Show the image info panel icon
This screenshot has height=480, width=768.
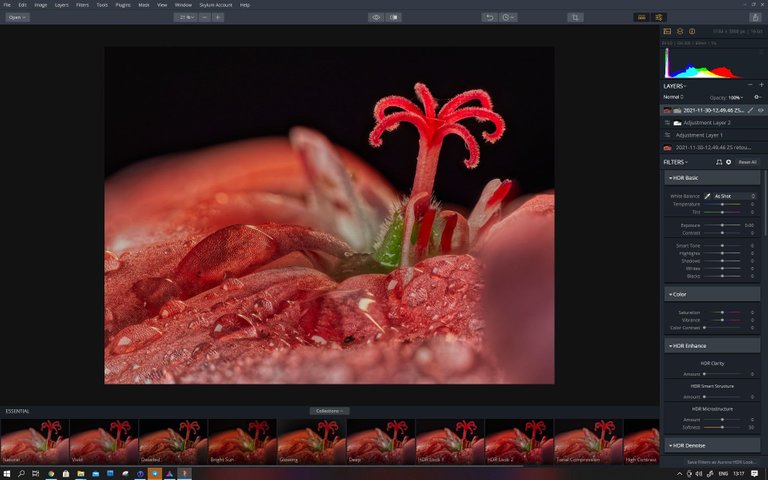[692, 31]
